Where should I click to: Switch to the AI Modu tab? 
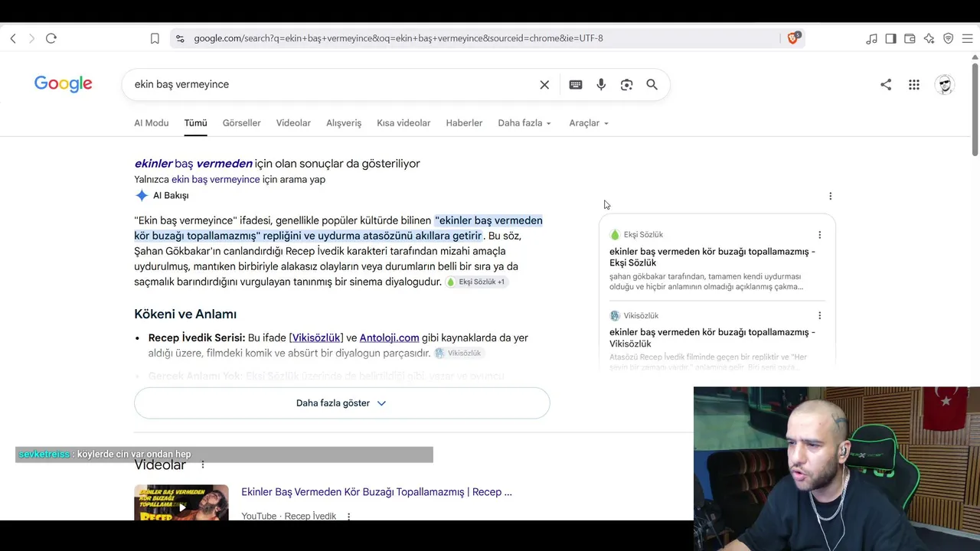[152, 123]
